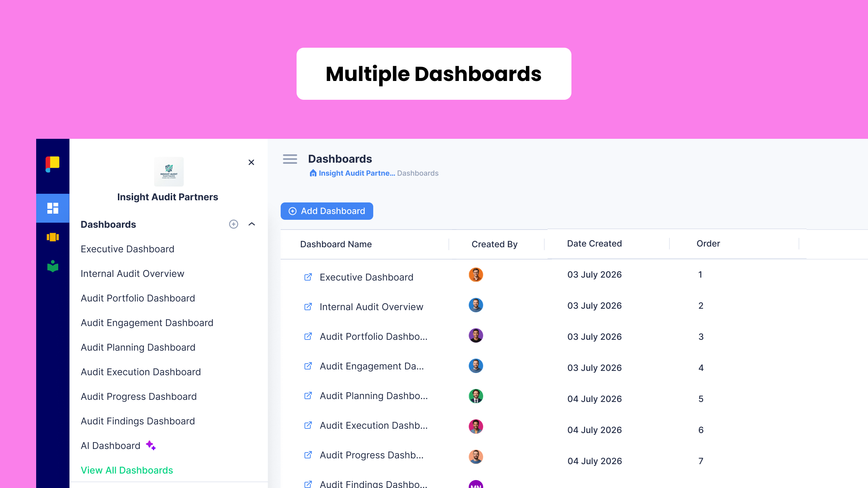Open external link icon for Audit Engagement row

click(308, 366)
